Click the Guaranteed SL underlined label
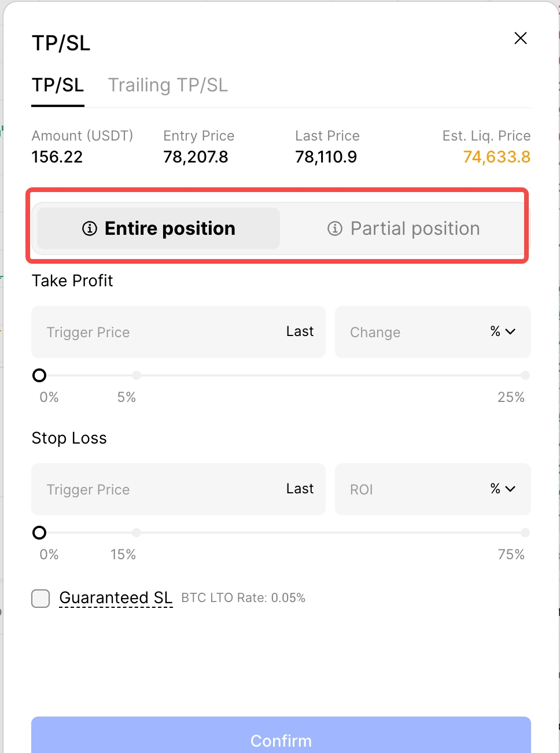The image size is (560, 753). click(x=116, y=597)
